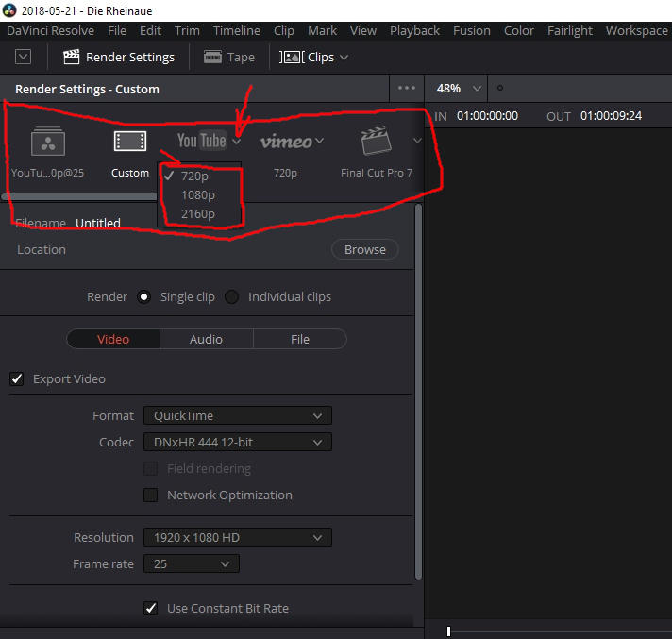672x639 pixels.
Task: Open the File menu
Action: click(117, 31)
